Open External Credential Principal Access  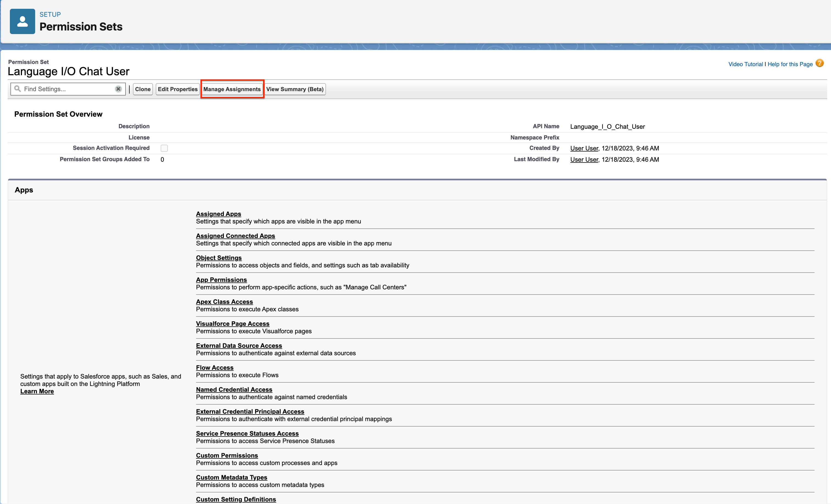250,411
